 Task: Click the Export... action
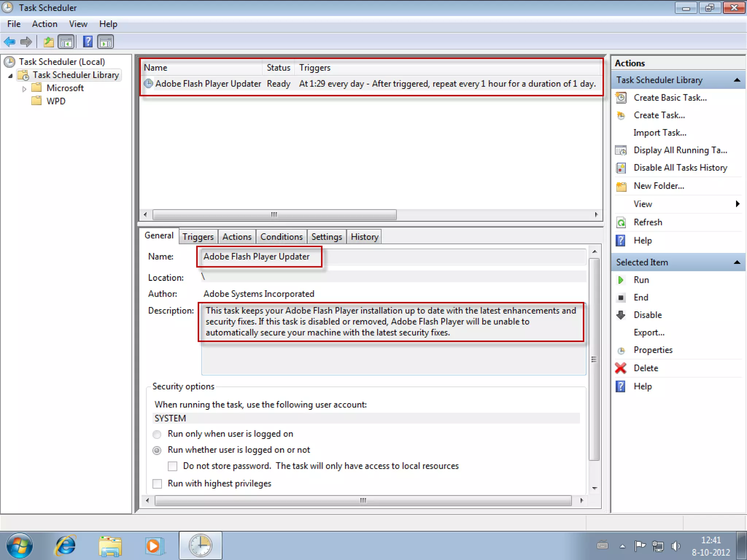649,332
